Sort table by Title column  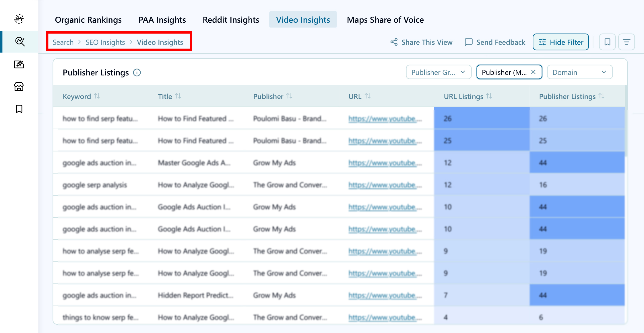(178, 96)
